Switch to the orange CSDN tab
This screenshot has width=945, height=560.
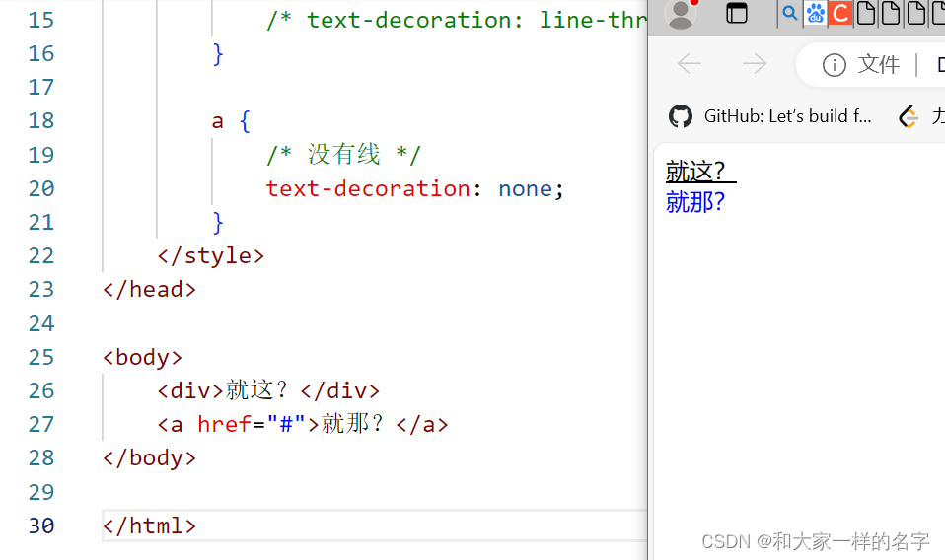(840, 13)
